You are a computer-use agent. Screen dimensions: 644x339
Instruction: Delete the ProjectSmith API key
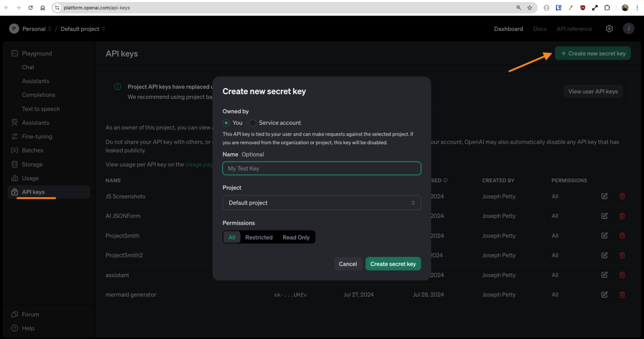tap(622, 235)
